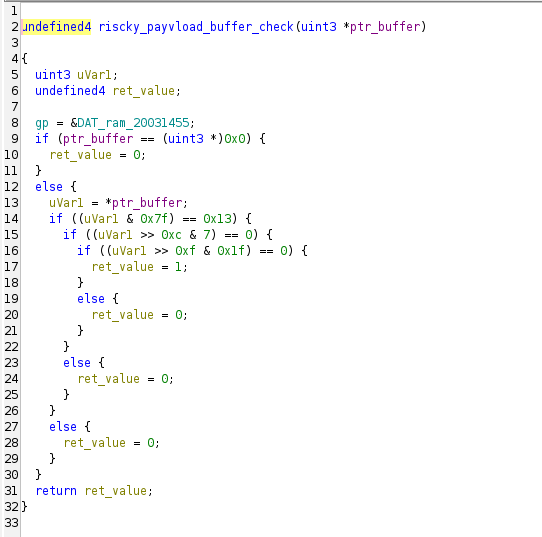542x537 pixels.
Task: Click the opening brace on line 4
Action: click(x=25, y=59)
